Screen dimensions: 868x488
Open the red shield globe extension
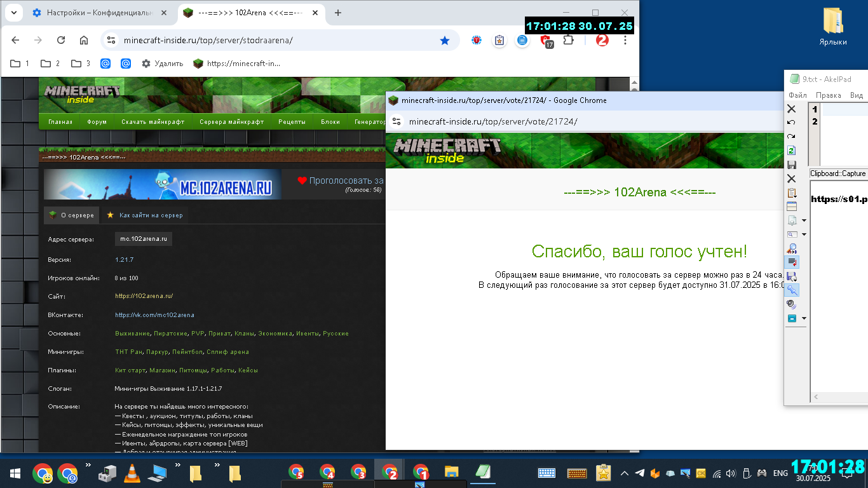pos(477,40)
